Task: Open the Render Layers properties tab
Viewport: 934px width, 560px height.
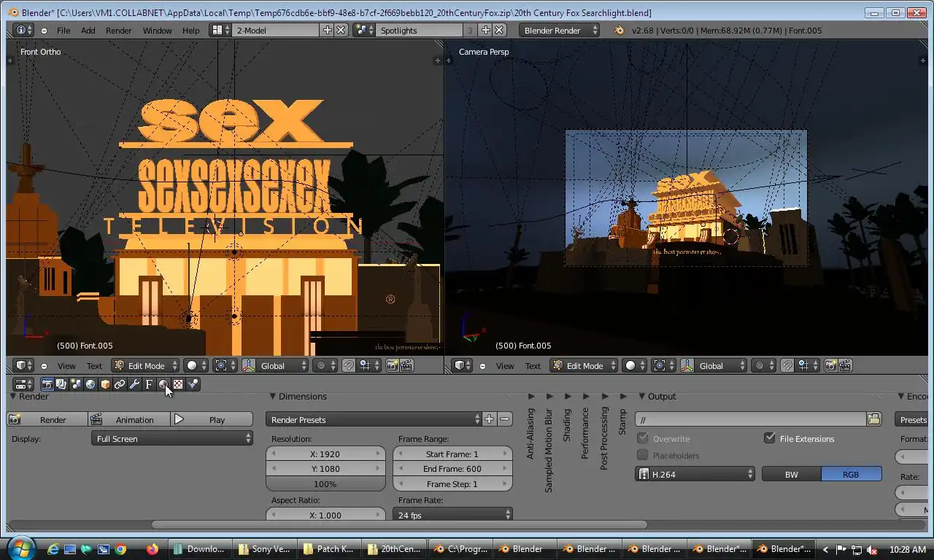Action: pos(61,384)
